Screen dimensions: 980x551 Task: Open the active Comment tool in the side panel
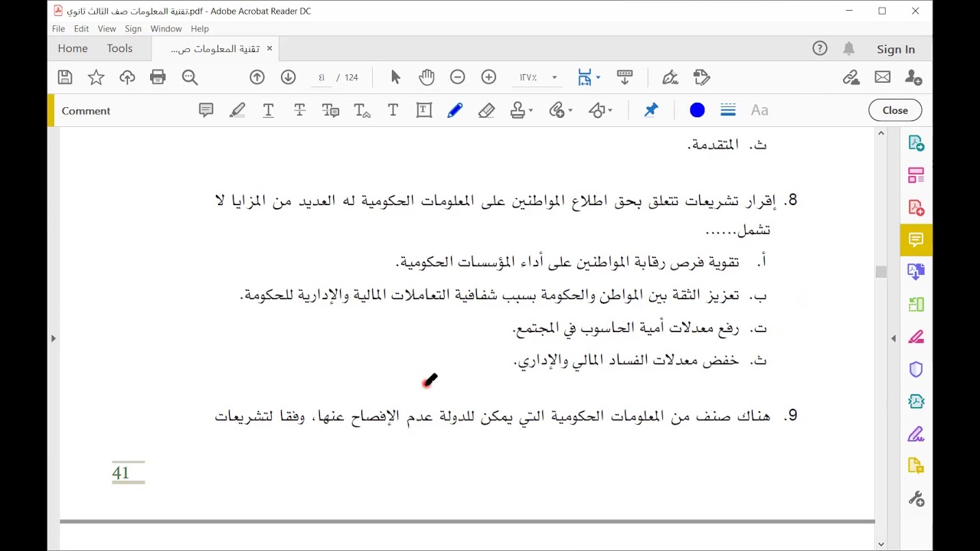[916, 240]
